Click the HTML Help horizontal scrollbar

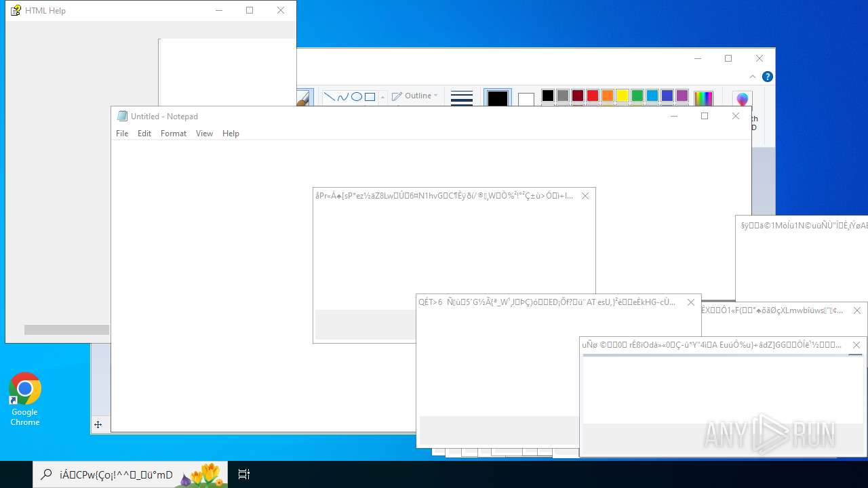pyautogui.click(x=66, y=330)
